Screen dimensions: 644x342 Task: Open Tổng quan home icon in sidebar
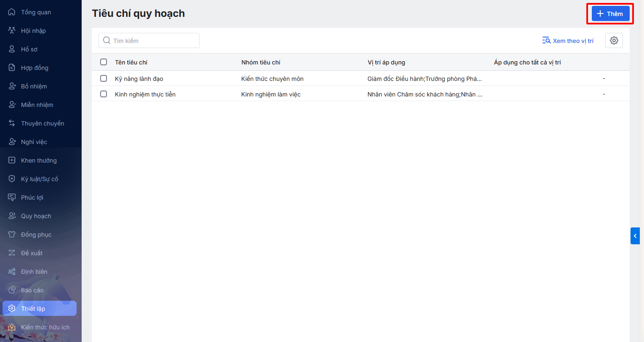tap(12, 12)
